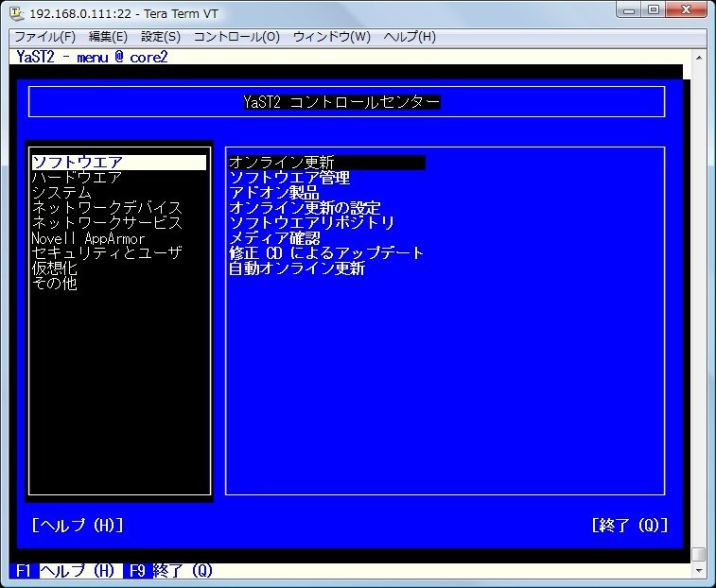Select セキュリティとユーザ category
The image size is (716, 588).
pos(107,253)
